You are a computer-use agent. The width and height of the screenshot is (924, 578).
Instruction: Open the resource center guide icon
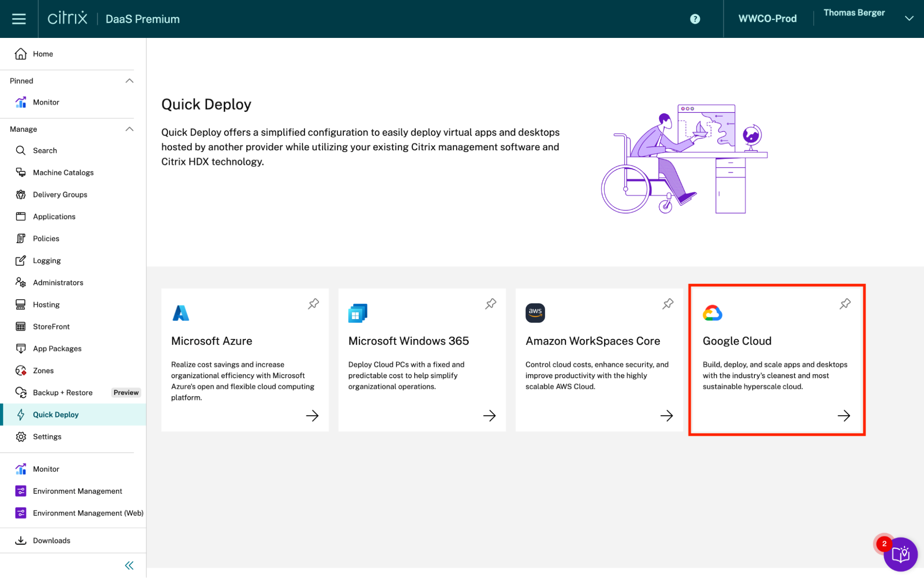click(x=900, y=553)
